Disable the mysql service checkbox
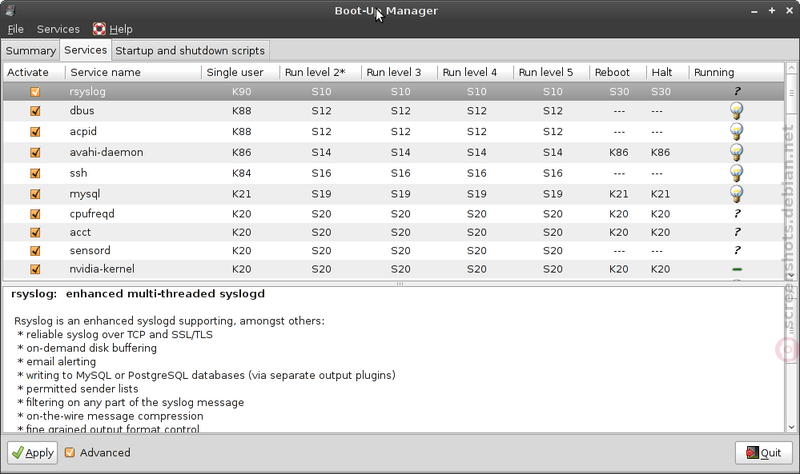The width and height of the screenshot is (800, 474). pyautogui.click(x=35, y=194)
